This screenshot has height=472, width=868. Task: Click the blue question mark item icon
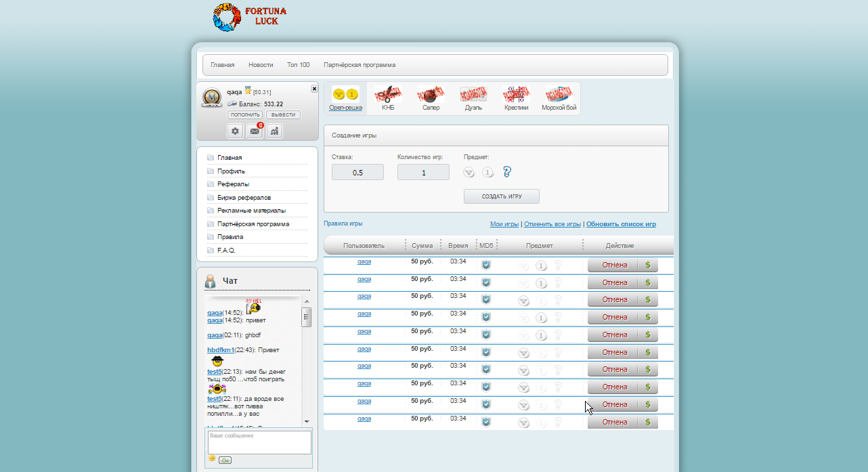[506, 172]
